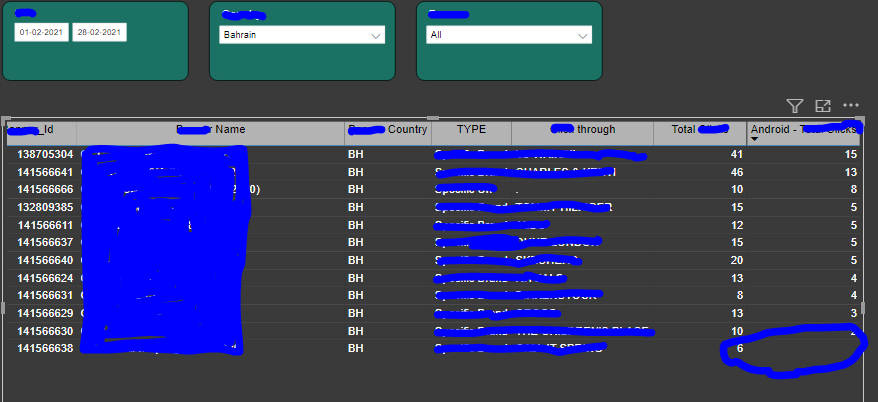Image resolution: width=878 pixels, height=402 pixels.
Task: Sort by the TYPE column header
Action: tap(471, 129)
